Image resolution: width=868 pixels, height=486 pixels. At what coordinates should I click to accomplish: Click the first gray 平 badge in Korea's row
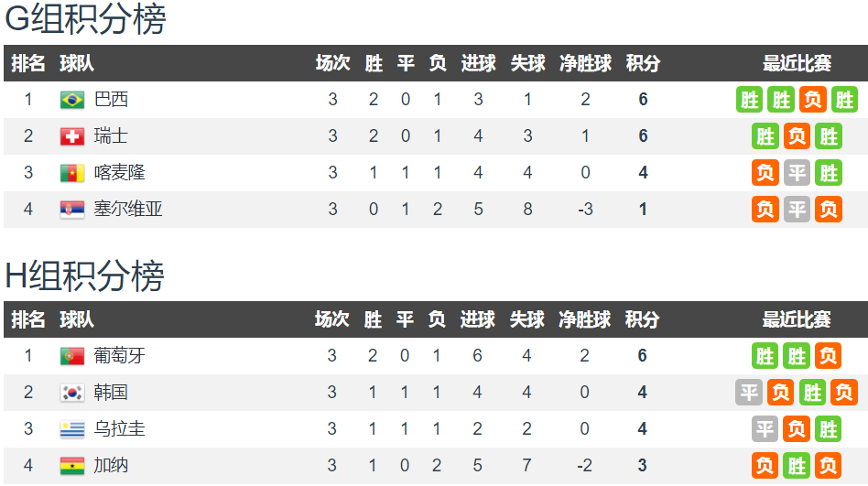749,393
